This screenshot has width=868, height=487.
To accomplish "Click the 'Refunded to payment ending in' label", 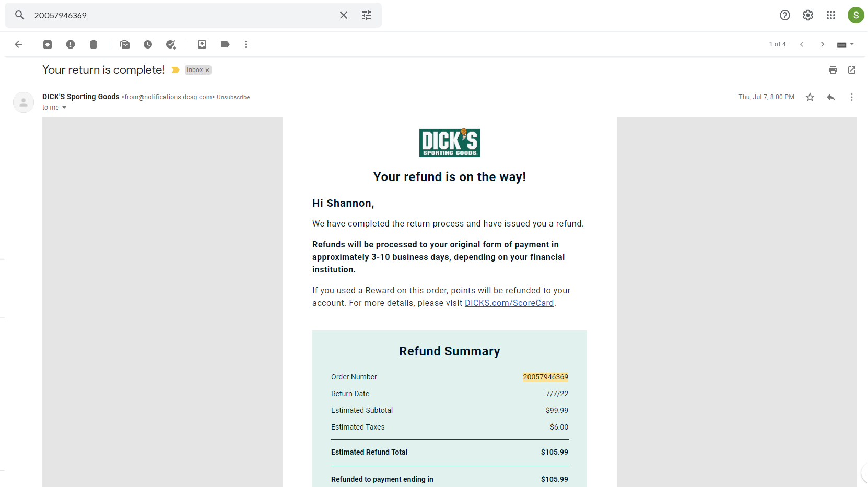I will [x=382, y=479].
